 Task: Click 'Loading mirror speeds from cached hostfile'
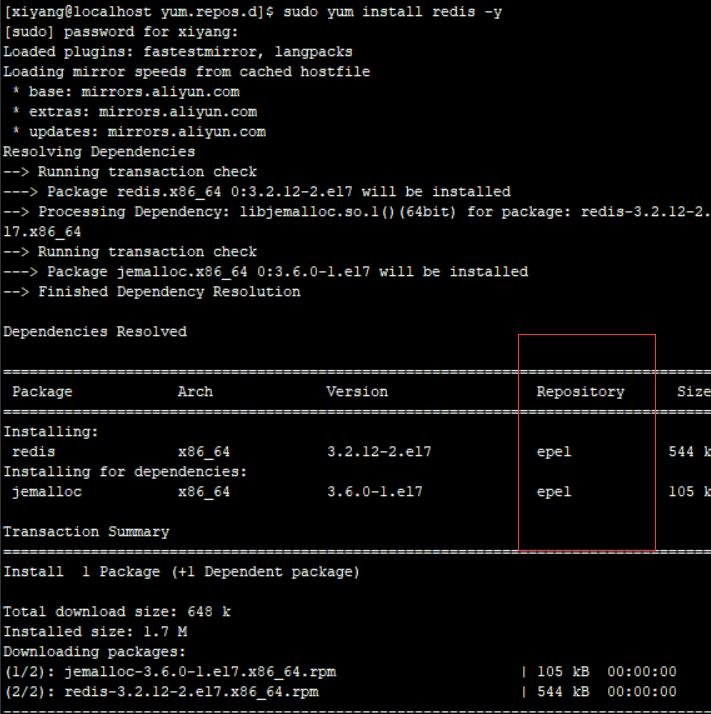coord(186,72)
